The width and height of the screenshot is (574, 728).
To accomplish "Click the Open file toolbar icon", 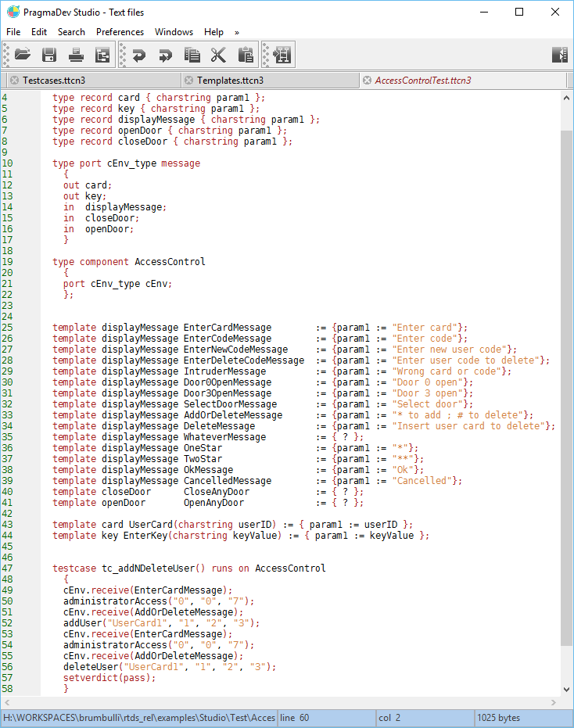I will [x=23, y=55].
